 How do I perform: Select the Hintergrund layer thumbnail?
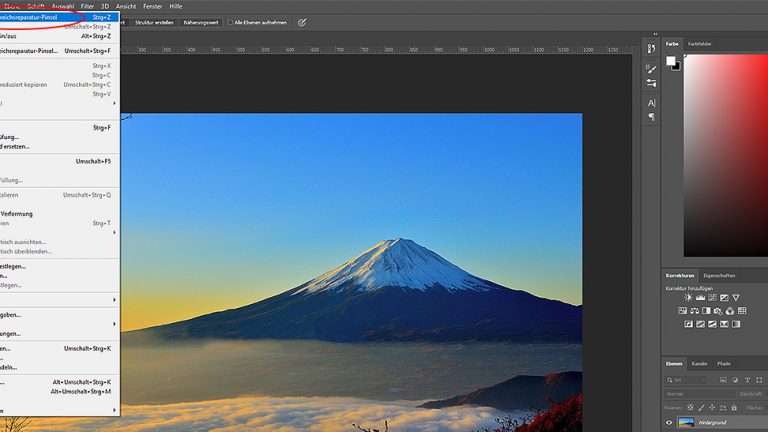tap(686, 422)
